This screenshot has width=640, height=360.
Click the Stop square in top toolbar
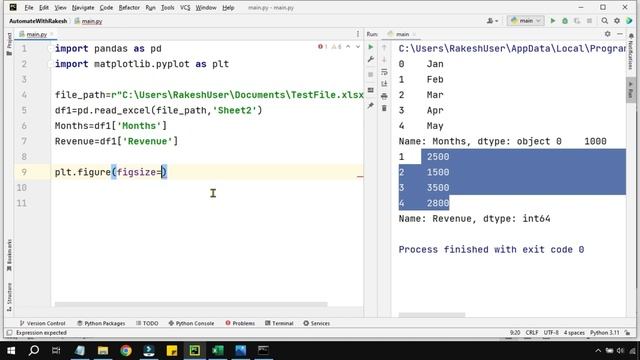[589, 21]
